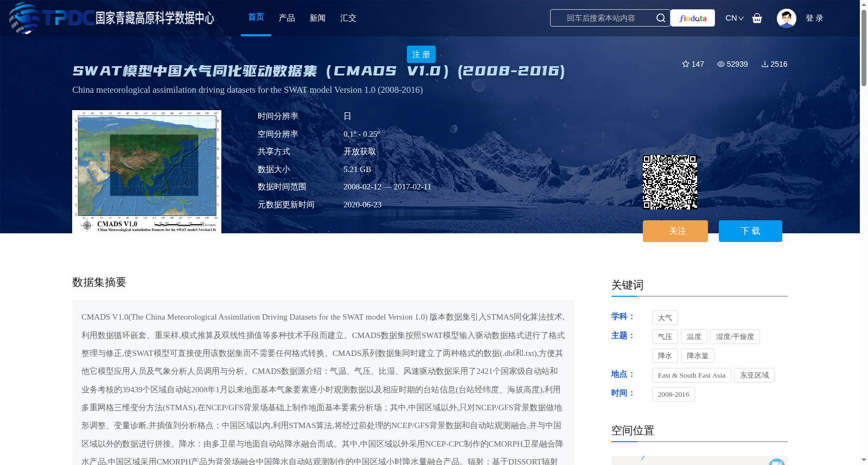Select the 湿度/干燥度 theme tag
This screenshot has width=868, height=465.
(x=735, y=337)
